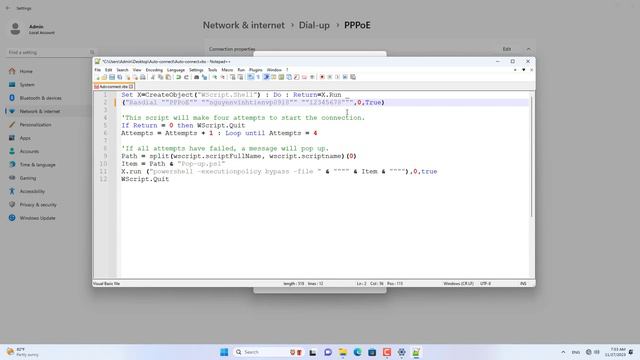Click line number 12 in the margin
The width and height of the screenshot is (640, 360).
(103, 179)
